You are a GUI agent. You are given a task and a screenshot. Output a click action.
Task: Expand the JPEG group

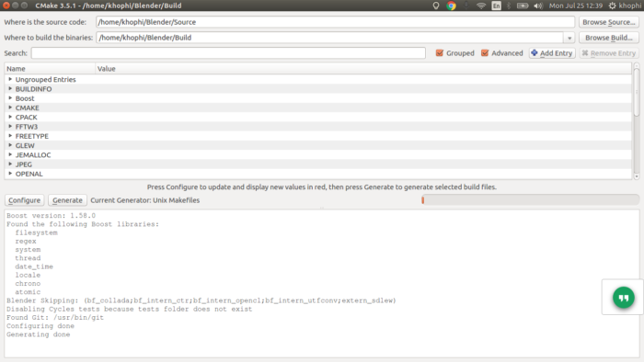[10, 164]
